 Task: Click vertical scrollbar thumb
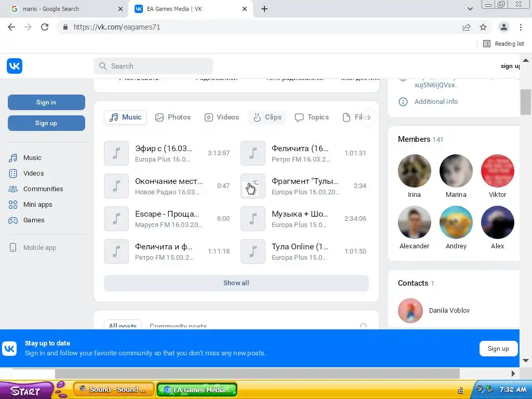[526, 102]
